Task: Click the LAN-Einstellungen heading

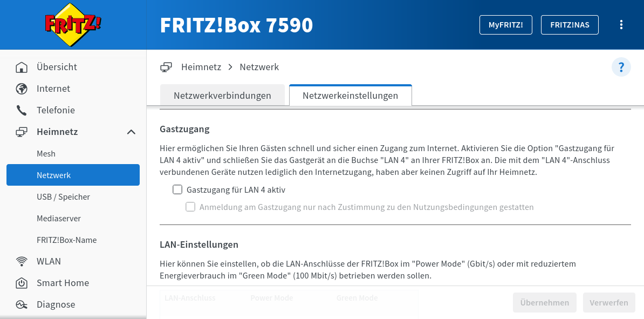Action: [x=199, y=244]
